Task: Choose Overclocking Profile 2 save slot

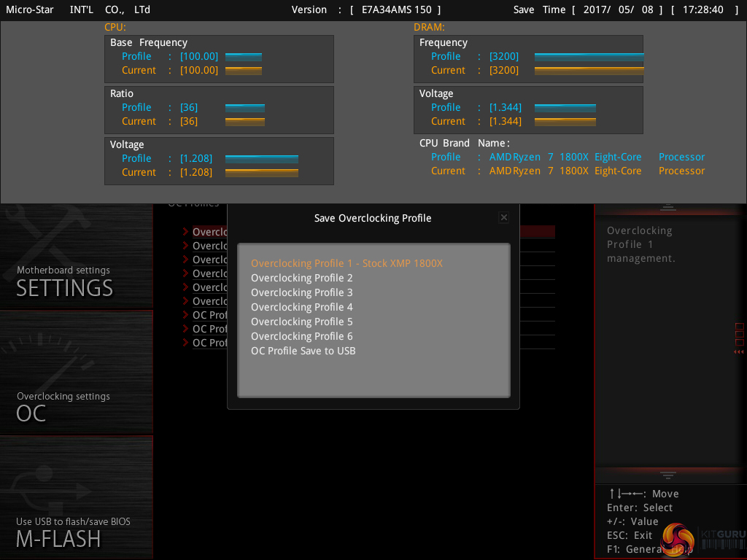Action: pos(301,278)
